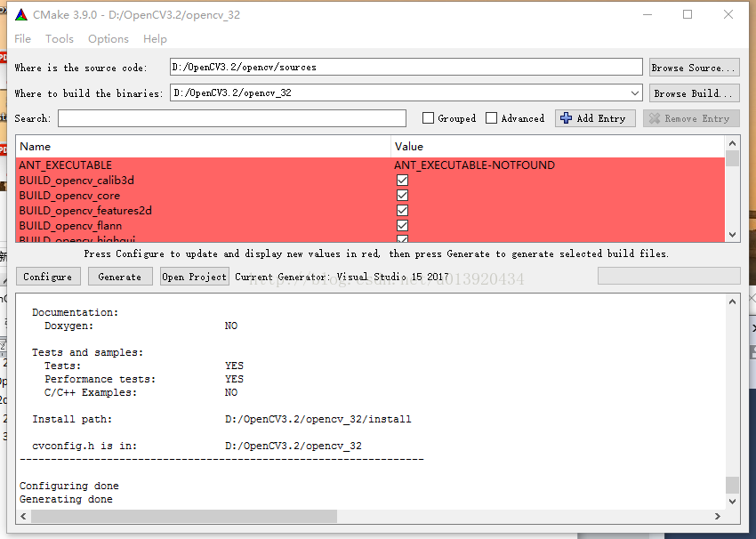Expand the build binaries path dropdown
Image resolution: width=756 pixels, height=539 pixels.
635,93
